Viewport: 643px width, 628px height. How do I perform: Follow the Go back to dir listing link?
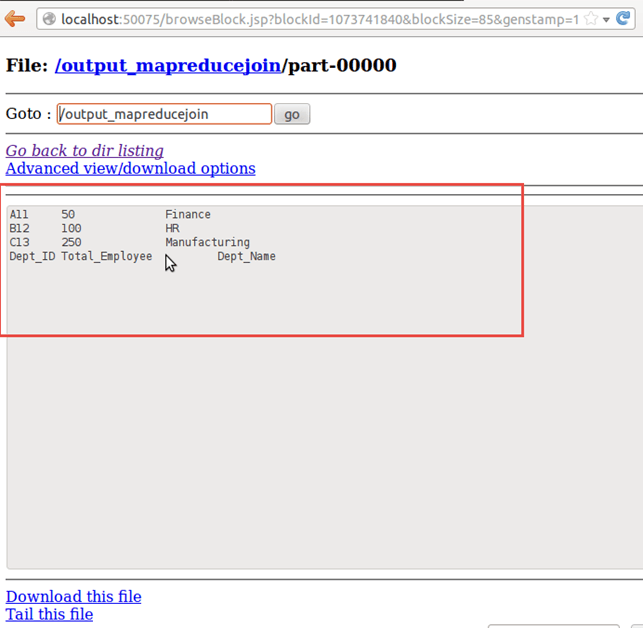[85, 150]
